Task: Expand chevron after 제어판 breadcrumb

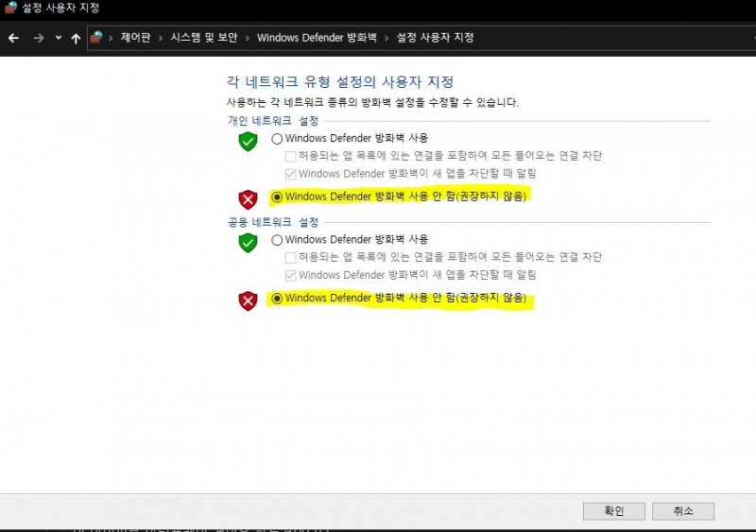Action: [161, 38]
